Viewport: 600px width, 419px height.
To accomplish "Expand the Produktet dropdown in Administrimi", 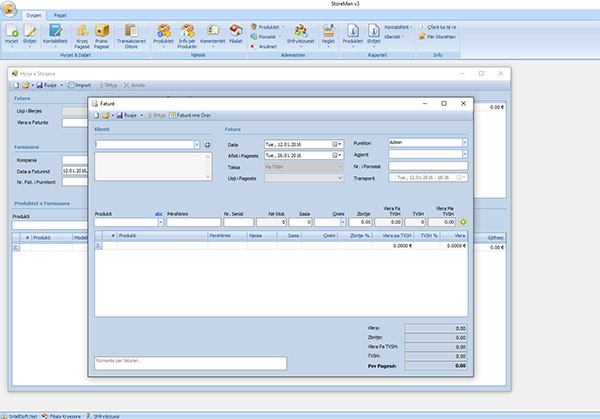I will pyautogui.click(x=283, y=27).
